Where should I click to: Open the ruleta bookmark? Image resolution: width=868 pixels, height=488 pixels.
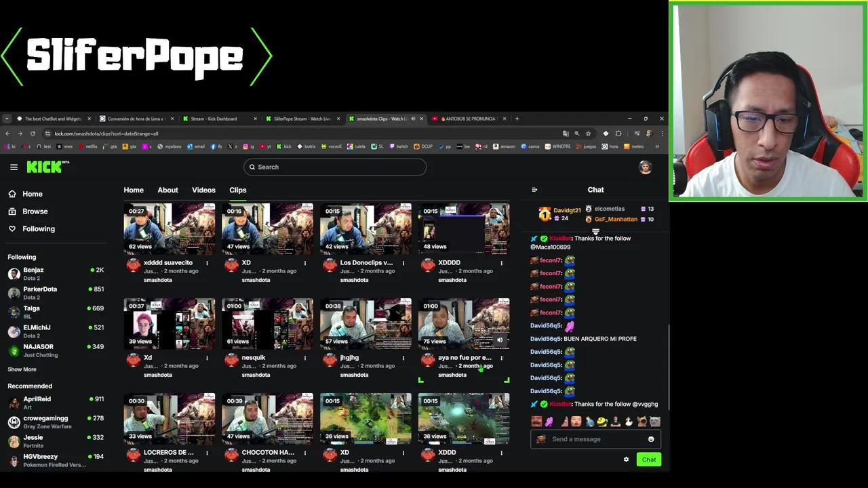point(357,146)
